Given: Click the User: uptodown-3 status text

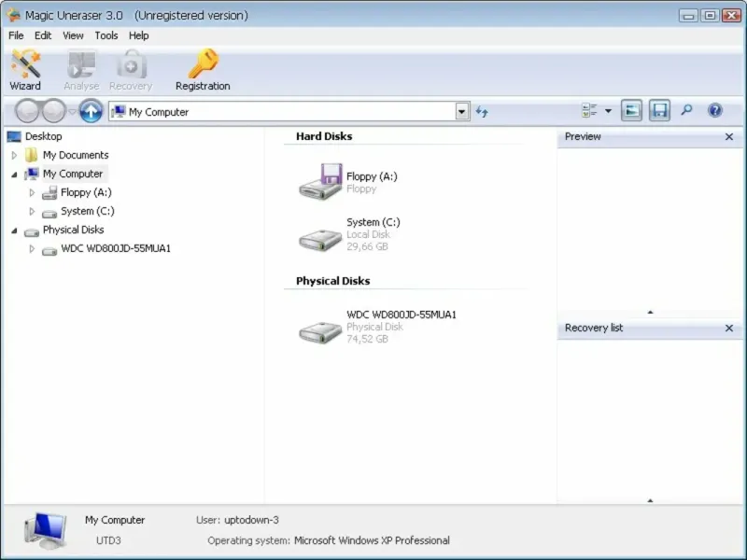Looking at the screenshot, I should [x=237, y=520].
